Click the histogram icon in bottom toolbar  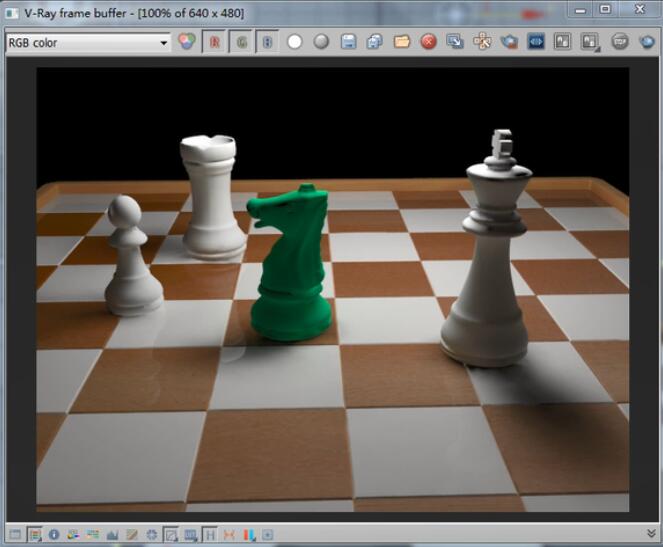pos(112,535)
